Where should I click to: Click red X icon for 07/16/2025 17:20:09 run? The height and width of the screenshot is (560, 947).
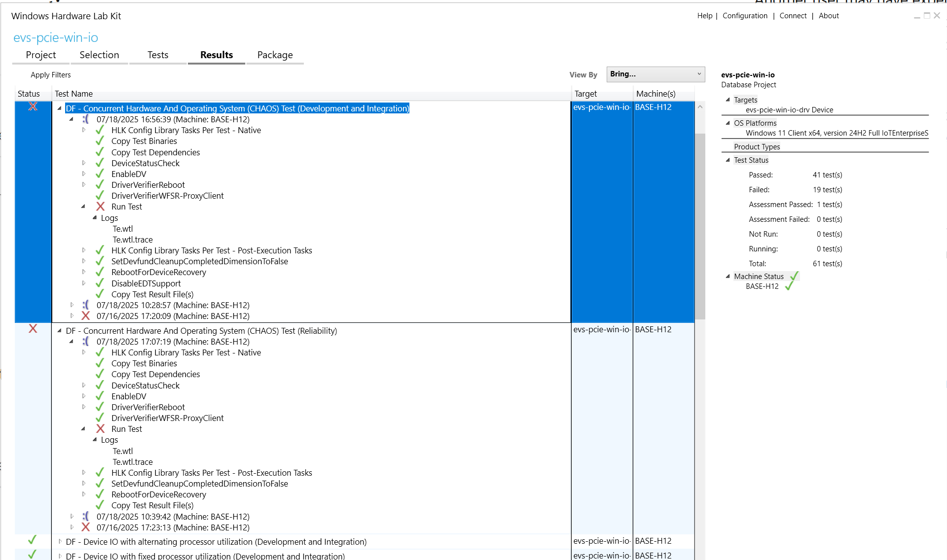(86, 316)
